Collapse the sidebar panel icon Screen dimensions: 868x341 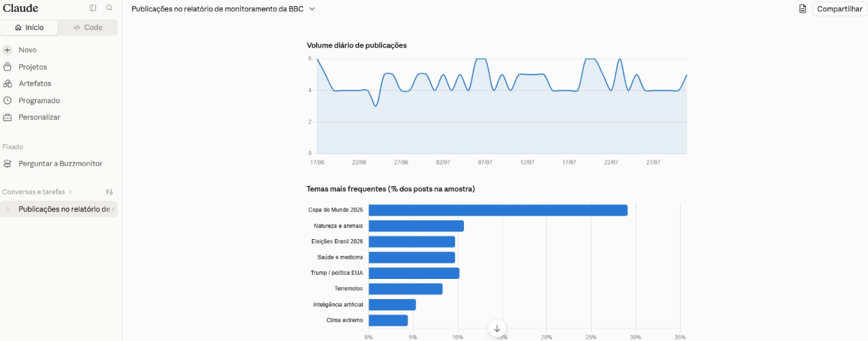93,8
